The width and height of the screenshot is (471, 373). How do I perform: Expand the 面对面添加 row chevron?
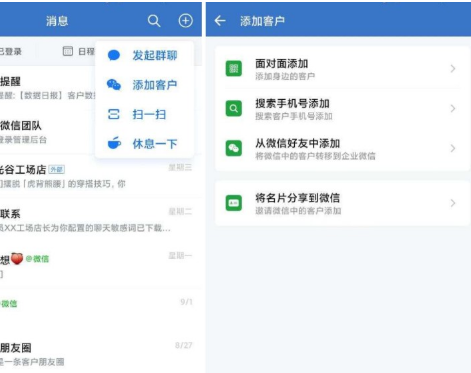[453, 69]
